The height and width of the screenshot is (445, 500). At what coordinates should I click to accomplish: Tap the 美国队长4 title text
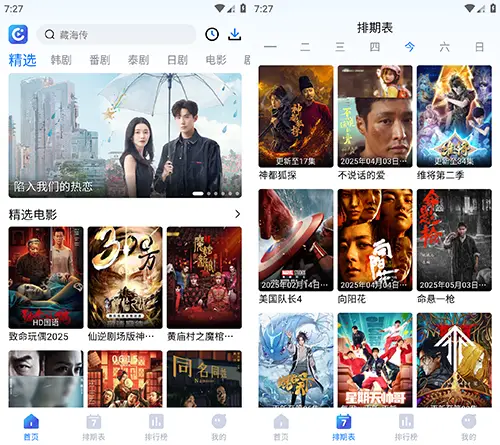[x=280, y=299]
